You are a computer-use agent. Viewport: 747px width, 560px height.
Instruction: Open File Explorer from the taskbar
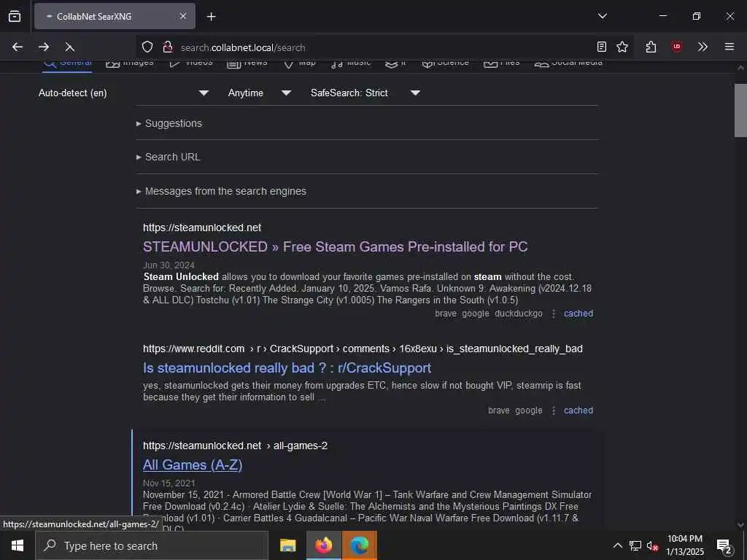287,545
